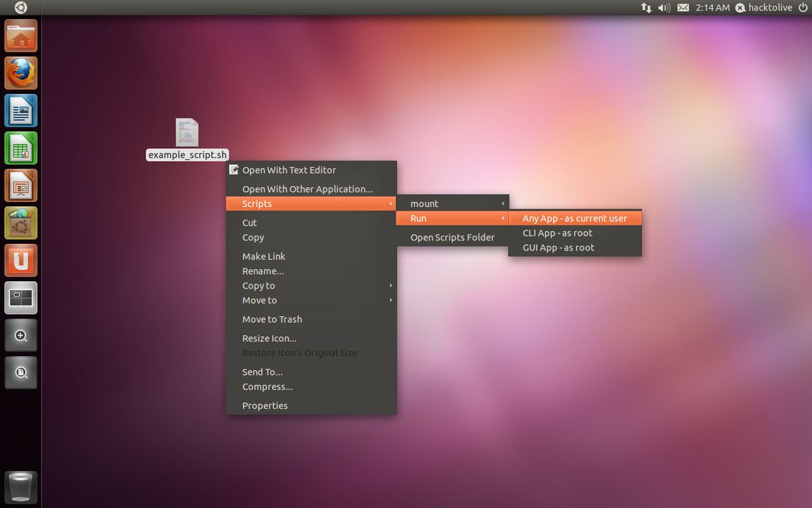This screenshot has width=812, height=508.
Task: Open the Ubuntu Software Center icon
Action: coord(20,222)
